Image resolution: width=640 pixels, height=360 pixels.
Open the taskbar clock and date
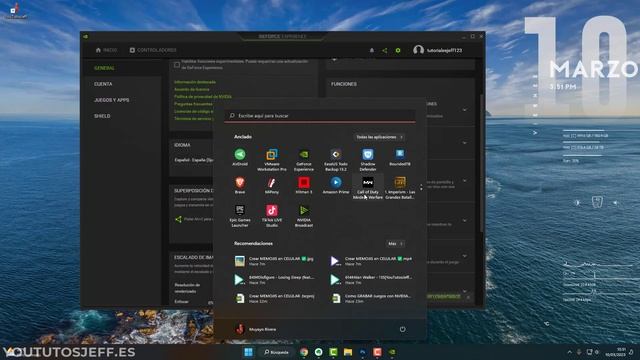[x=615, y=352]
